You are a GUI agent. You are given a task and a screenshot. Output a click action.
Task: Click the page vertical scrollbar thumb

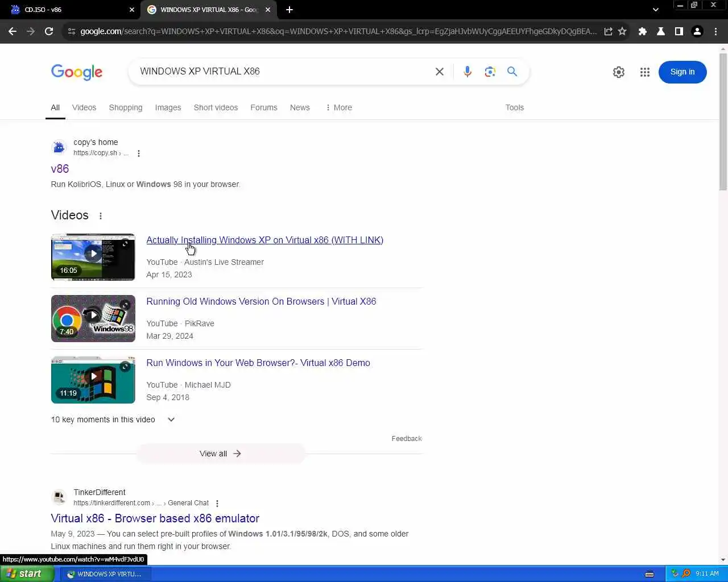pyautogui.click(x=723, y=122)
